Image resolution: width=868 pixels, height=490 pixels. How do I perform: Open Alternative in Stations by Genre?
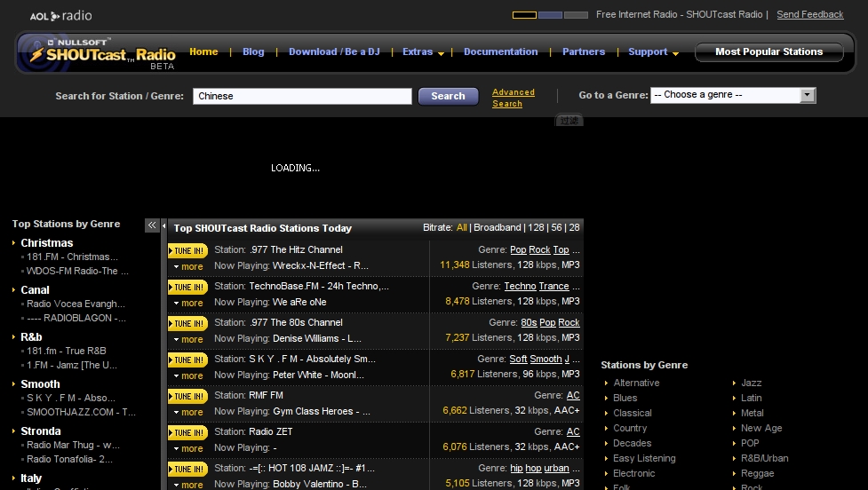pyautogui.click(x=636, y=383)
